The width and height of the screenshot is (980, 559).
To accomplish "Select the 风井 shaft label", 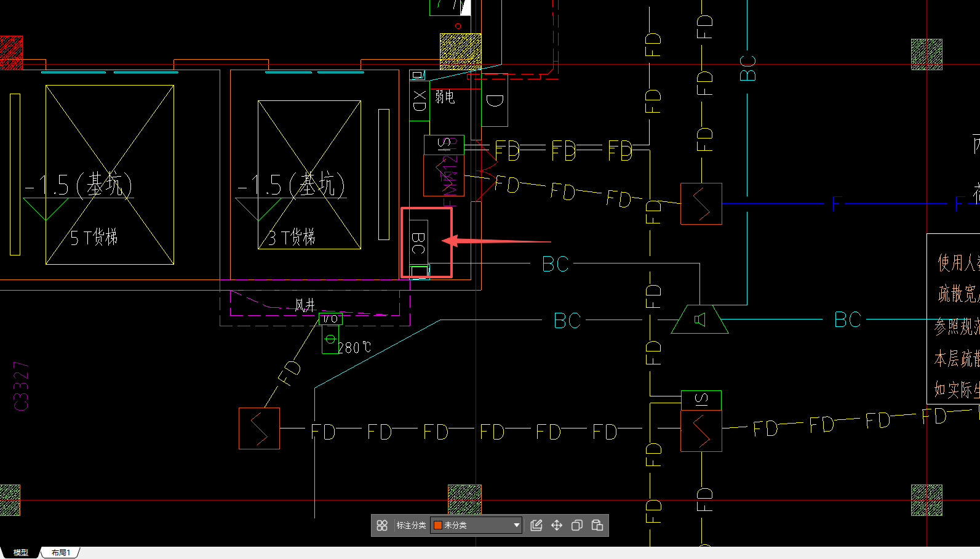I will coord(305,305).
